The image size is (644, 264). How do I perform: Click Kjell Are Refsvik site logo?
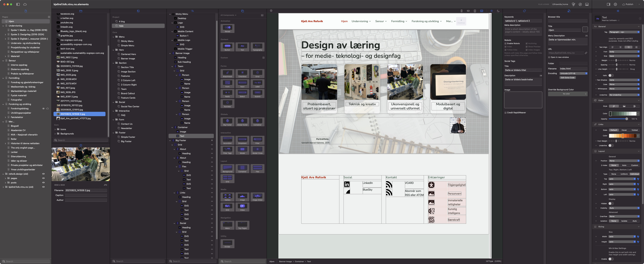[312, 21]
